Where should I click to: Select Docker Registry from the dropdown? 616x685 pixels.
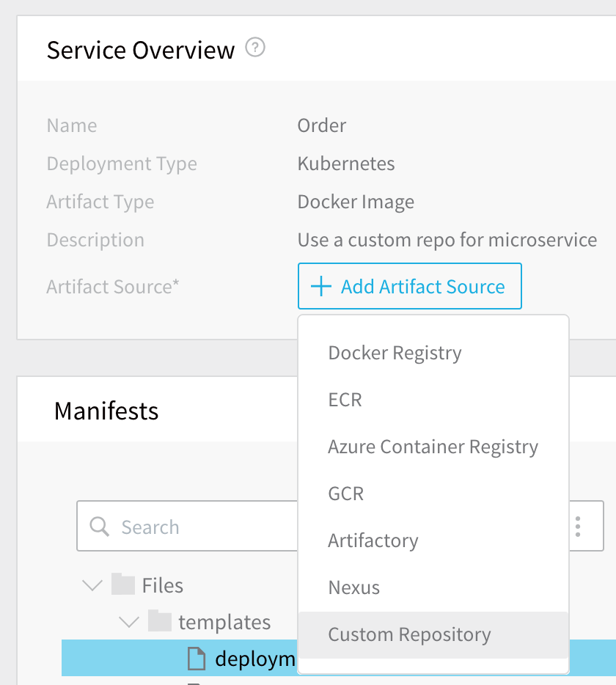433,353
